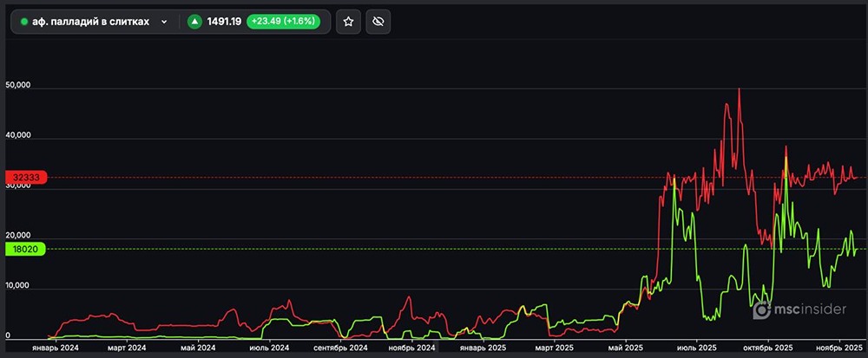This screenshot has width=868, height=358.
Task: Click the +23.49 (+1.6%) change badge
Action: click(x=284, y=22)
